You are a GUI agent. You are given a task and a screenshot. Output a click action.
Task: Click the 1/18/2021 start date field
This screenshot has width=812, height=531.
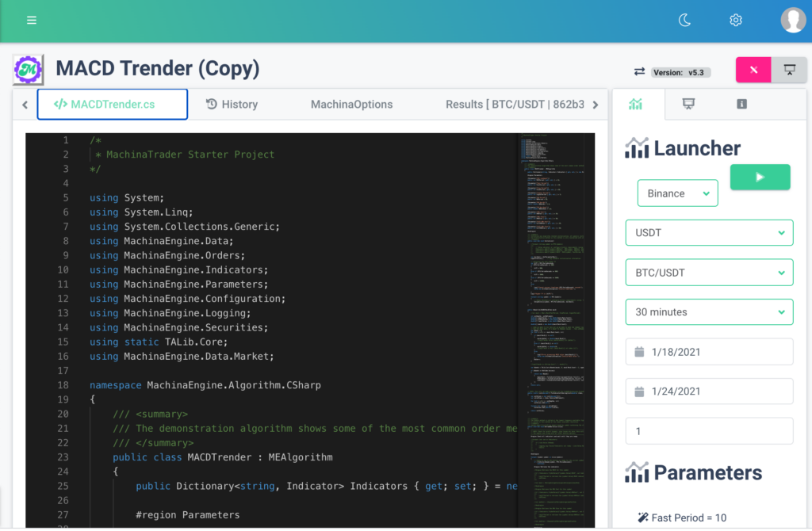click(x=709, y=352)
